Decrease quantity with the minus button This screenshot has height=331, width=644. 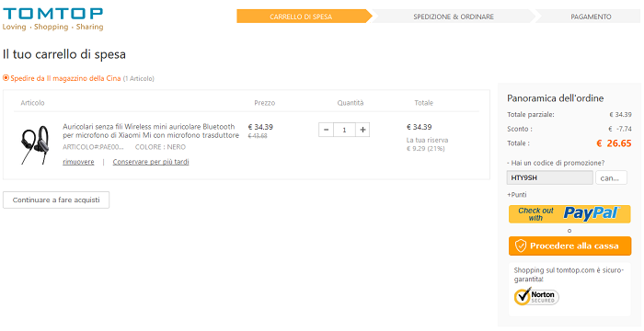[x=326, y=130]
